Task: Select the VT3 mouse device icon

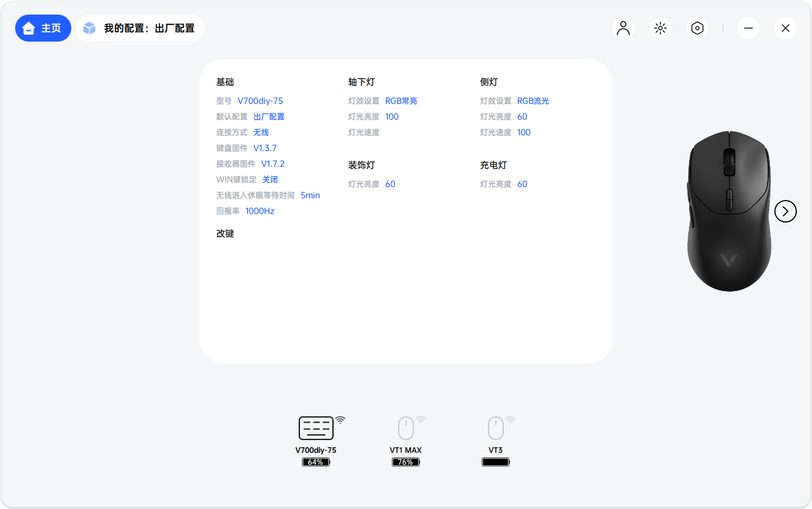Action: click(496, 428)
